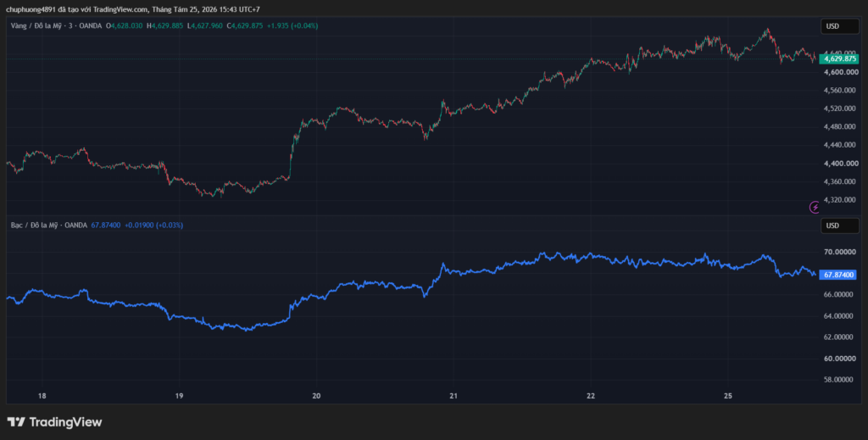The height and width of the screenshot is (440, 868).
Task: Click the gold open value O4,628.030
Action: pyautogui.click(x=125, y=25)
